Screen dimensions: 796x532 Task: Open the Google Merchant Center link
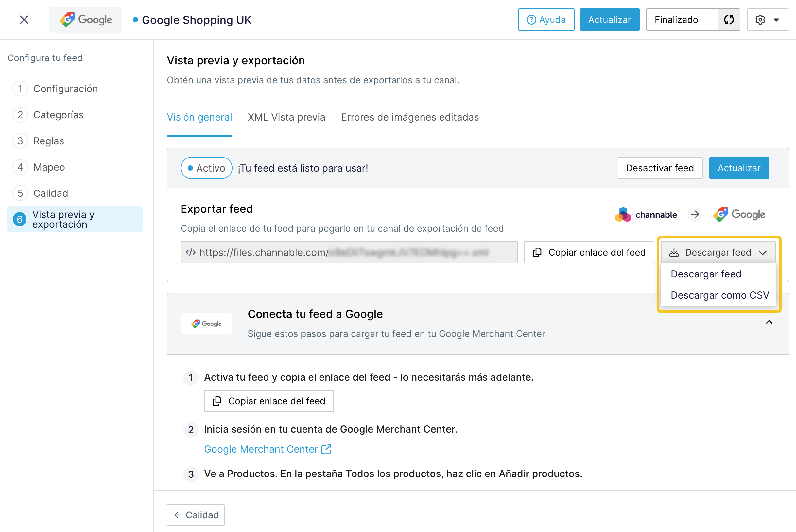(261, 449)
